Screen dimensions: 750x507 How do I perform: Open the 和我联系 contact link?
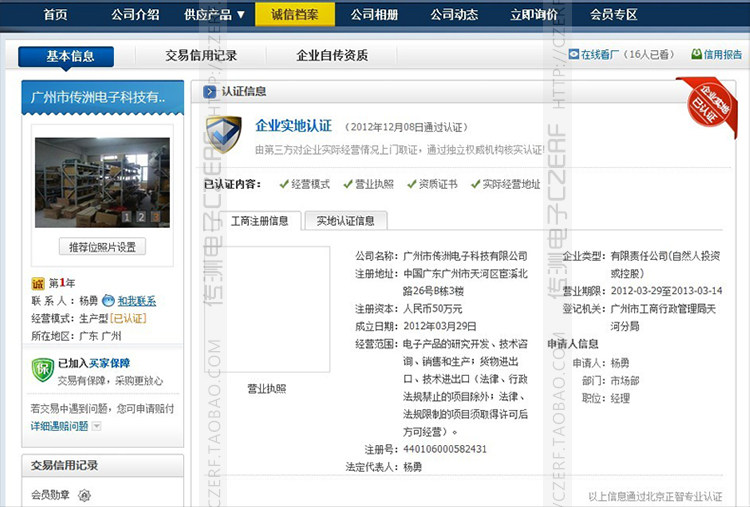click(137, 301)
